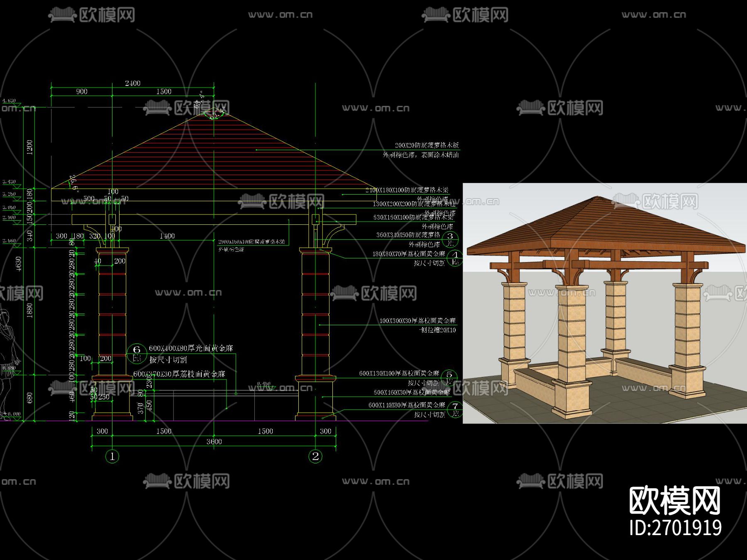Click the 530X150X100 wood beam annotation

point(413,217)
